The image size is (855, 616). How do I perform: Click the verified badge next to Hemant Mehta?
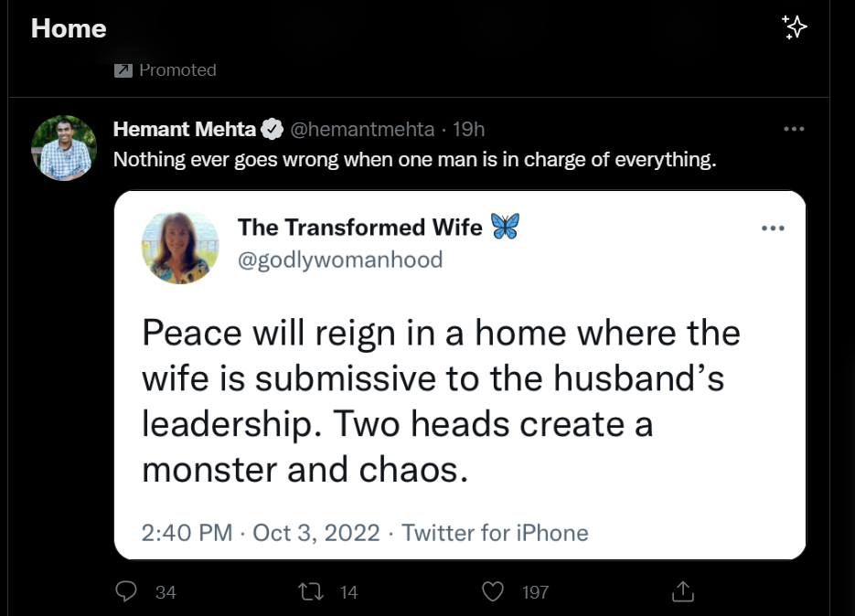coord(273,130)
